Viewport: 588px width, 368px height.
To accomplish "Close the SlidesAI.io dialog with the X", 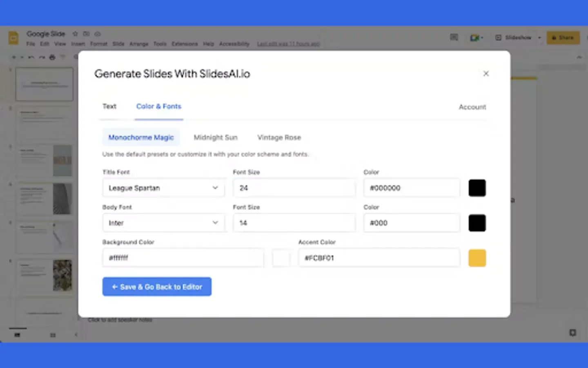I will click(x=486, y=74).
